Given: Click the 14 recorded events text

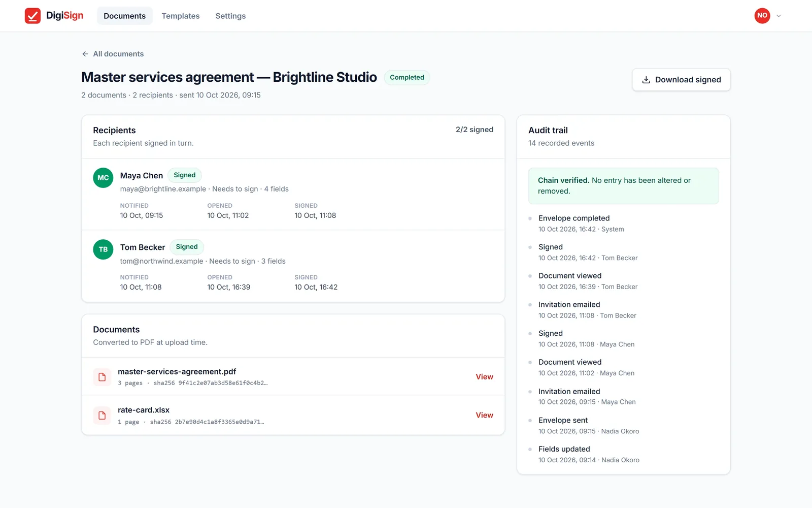Looking at the screenshot, I should [561, 143].
